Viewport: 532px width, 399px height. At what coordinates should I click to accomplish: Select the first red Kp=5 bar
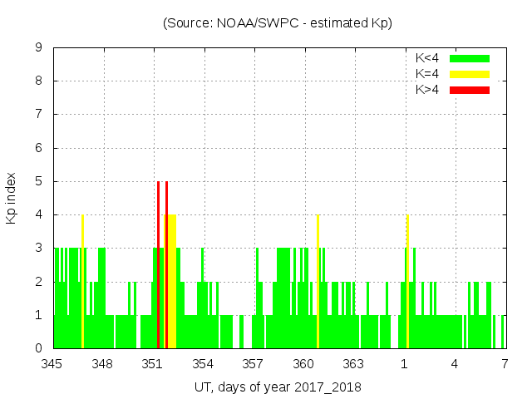tap(158, 264)
